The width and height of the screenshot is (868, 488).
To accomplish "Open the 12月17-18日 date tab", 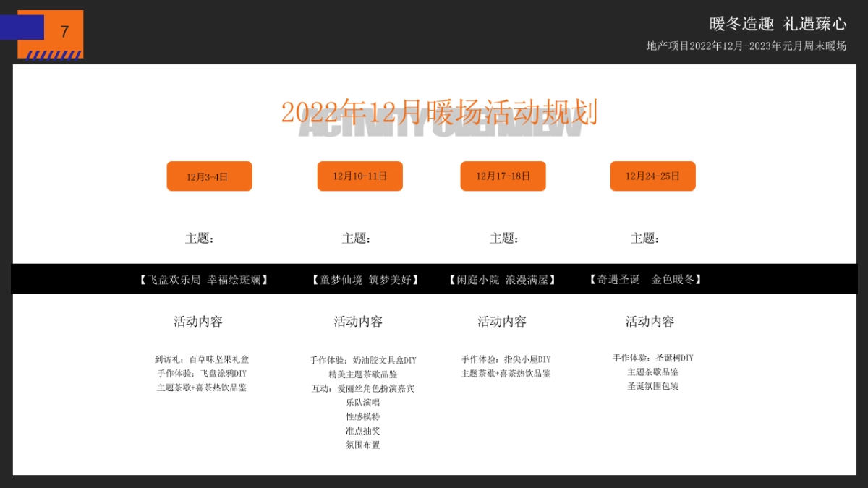I will pyautogui.click(x=503, y=176).
